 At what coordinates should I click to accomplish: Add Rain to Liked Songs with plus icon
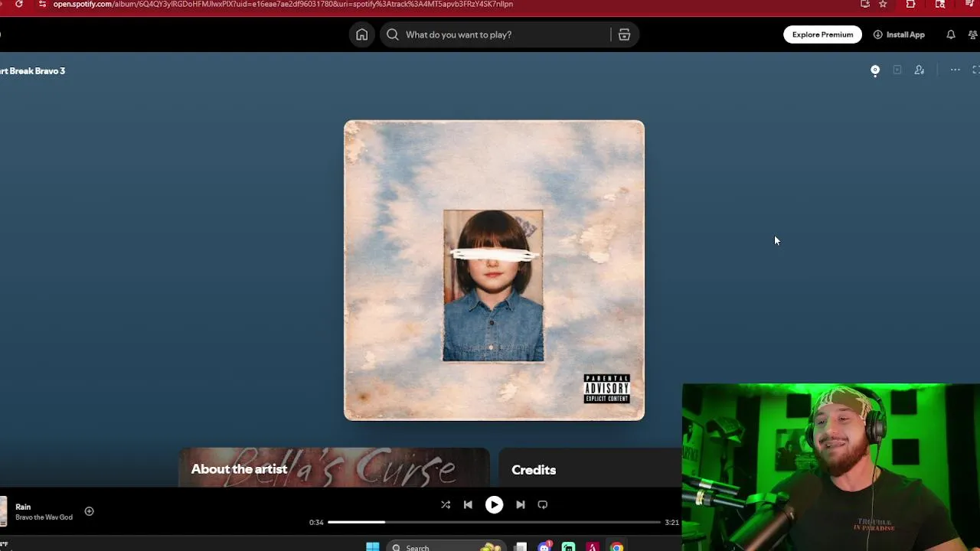point(89,511)
